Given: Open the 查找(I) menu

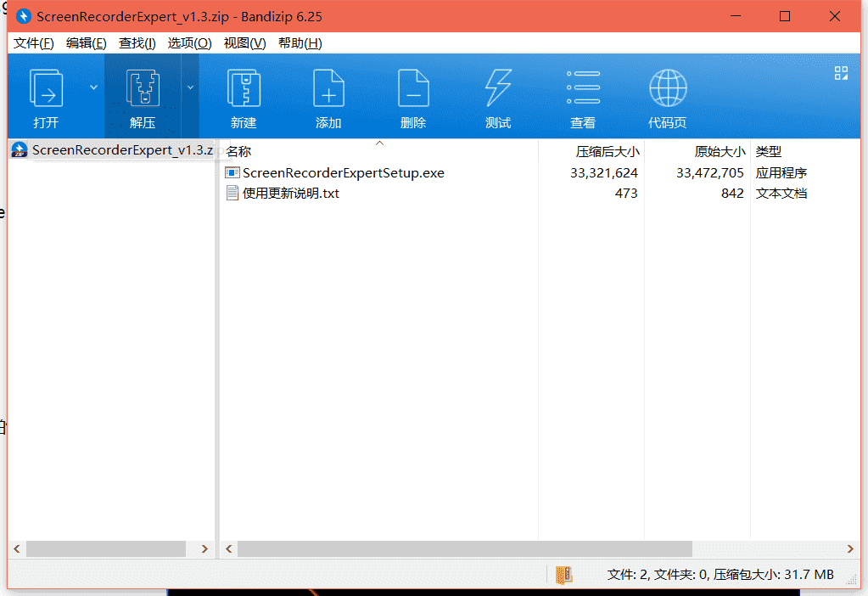Looking at the screenshot, I should [x=137, y=43].
